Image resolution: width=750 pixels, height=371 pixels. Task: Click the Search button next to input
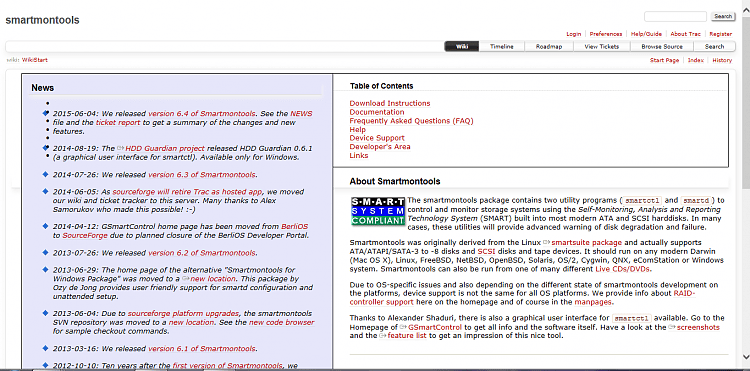pyautogui.click(x=722, y=16)
